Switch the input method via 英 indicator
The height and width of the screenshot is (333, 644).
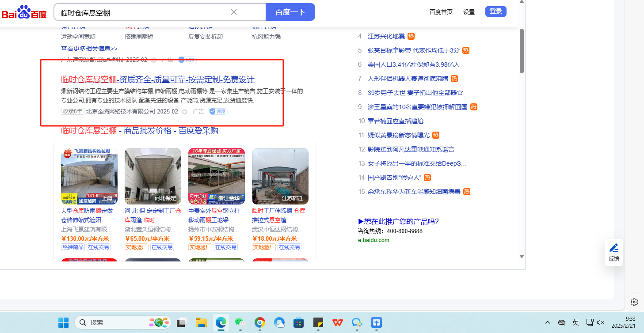point(575,322)
